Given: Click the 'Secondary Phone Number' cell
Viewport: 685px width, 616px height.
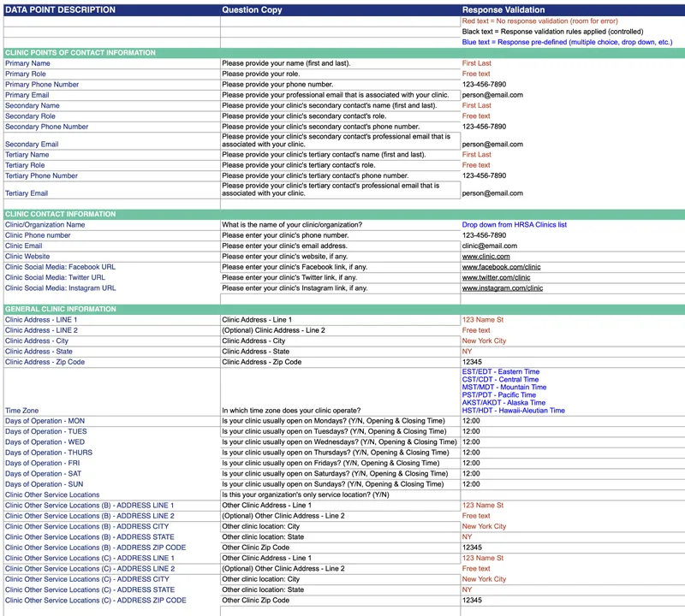Looking at the screenshot, I should click(x=112, y=127).
